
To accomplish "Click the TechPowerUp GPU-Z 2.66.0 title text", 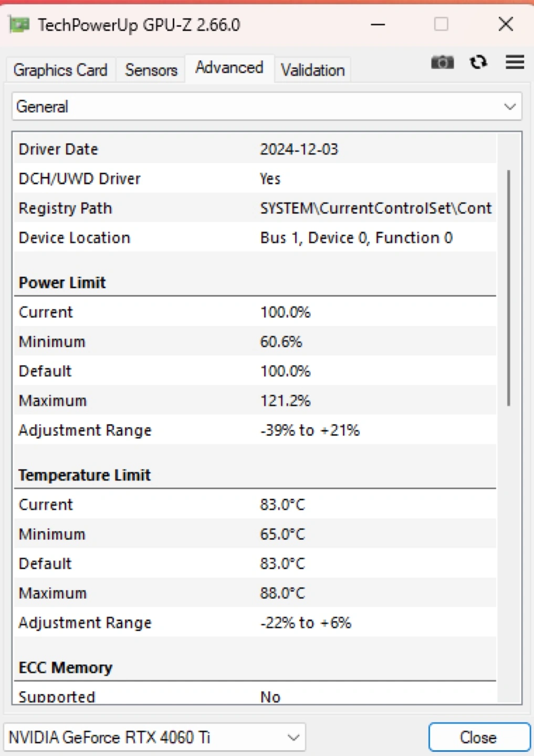I will [x=139, y=25].
